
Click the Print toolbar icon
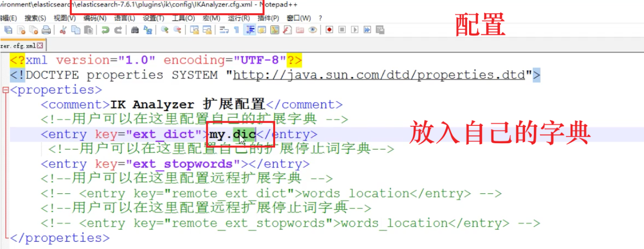46,30
